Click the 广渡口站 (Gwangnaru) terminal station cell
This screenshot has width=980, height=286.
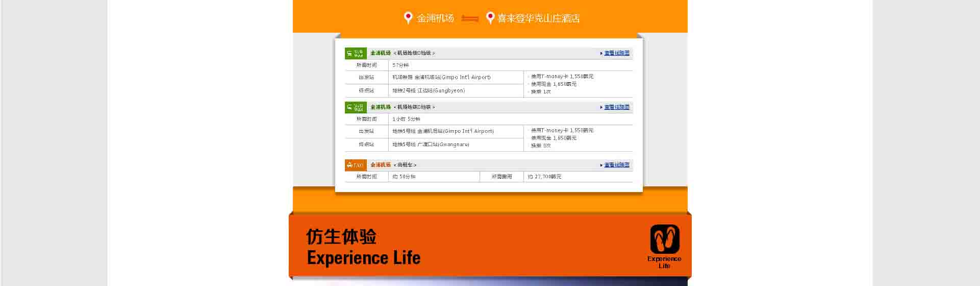click(431, 145)
